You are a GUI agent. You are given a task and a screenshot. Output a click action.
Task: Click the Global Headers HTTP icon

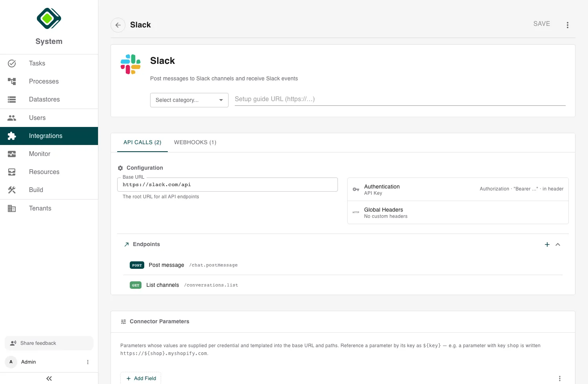coord(356,212)
